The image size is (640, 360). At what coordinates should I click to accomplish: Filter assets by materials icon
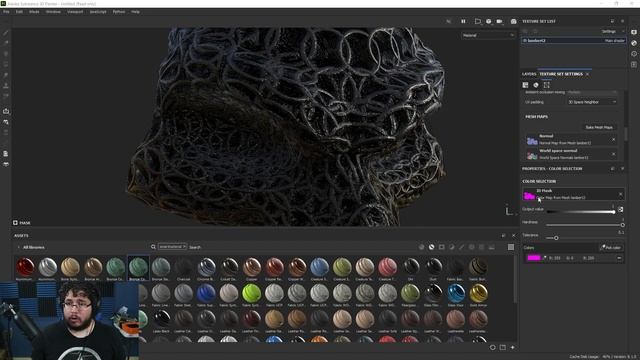pyautogui.click(x=422, y=247)
